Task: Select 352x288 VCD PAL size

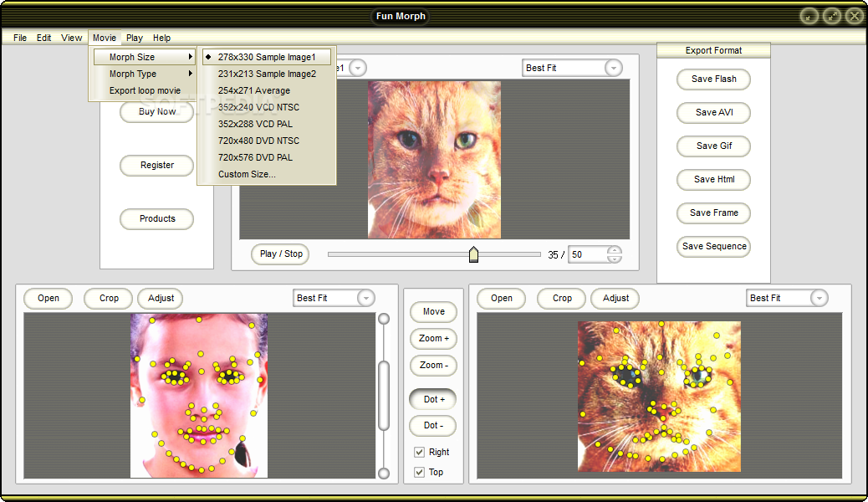Action: (x=267, y=124)
